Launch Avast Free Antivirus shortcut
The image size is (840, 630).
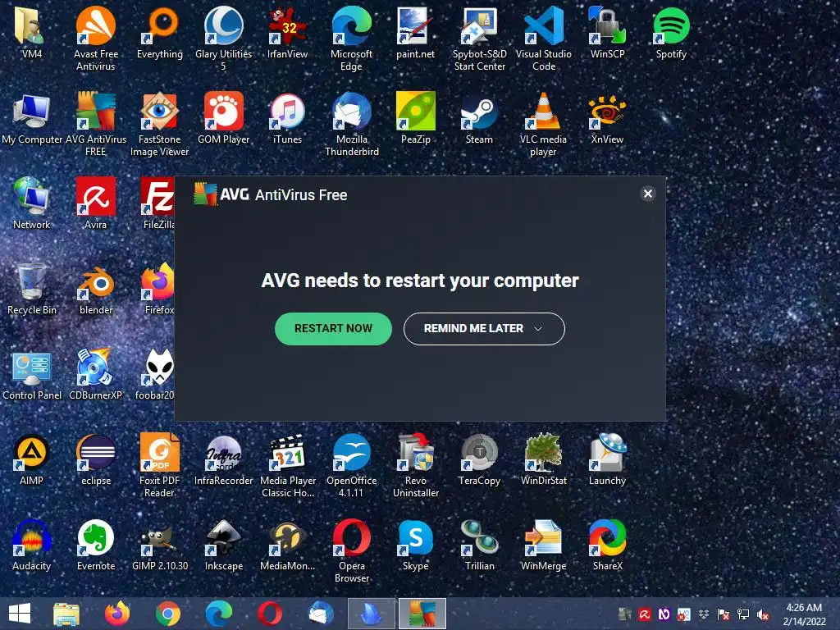(x=95, y=38)
